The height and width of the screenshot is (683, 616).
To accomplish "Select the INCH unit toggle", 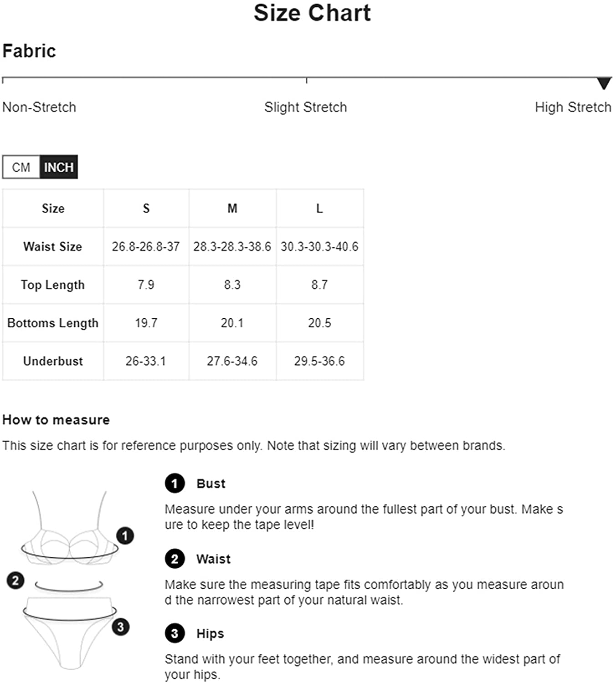I will point(59,167).
